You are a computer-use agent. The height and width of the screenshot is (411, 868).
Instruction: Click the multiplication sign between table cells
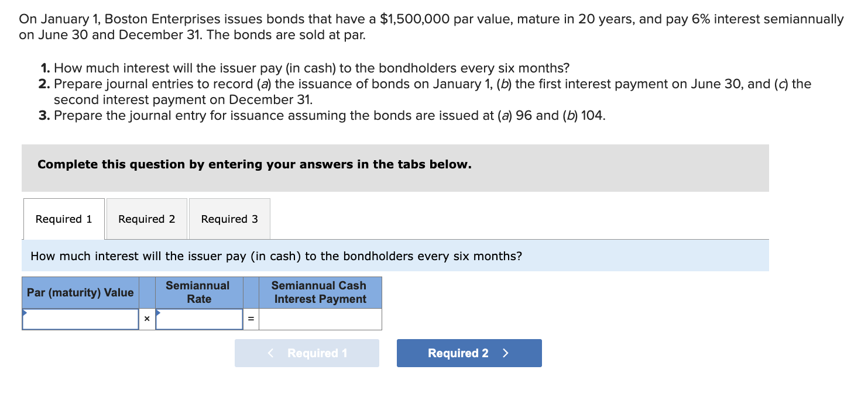146,319
